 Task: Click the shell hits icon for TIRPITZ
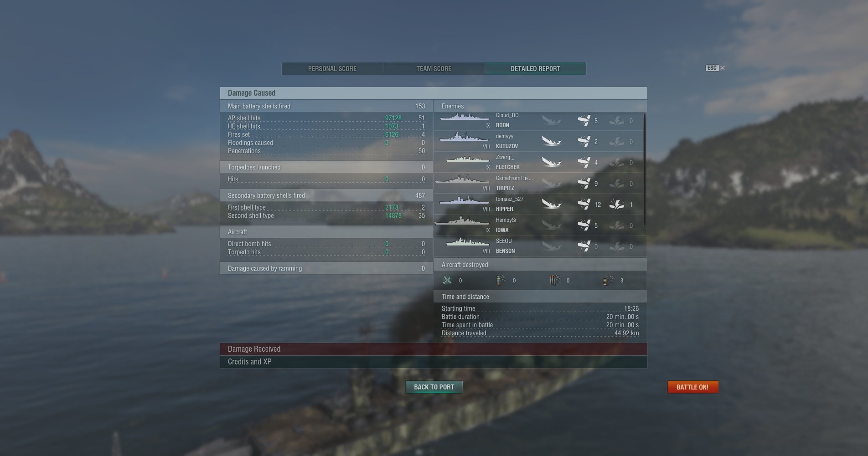point(584,183)
